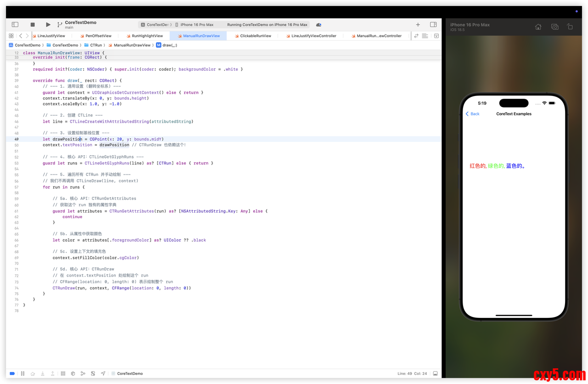The image size is (588, 384).
Task: Toggle the right inspector panel
Action: click(x=433, y=24)
